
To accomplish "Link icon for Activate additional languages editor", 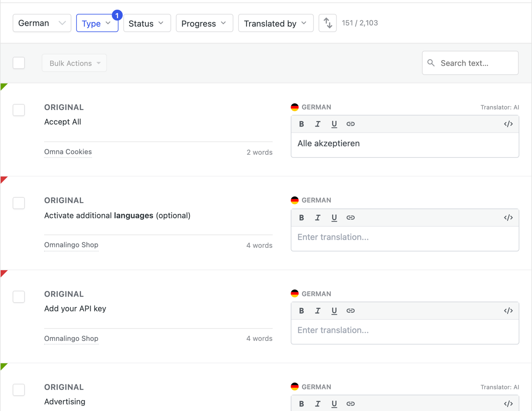I will [351, 218].
